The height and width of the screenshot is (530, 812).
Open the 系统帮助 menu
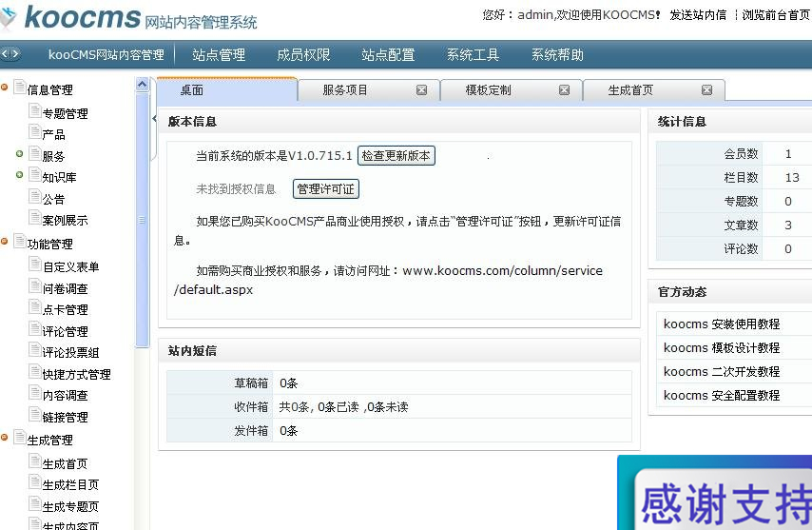click(558, 54)
